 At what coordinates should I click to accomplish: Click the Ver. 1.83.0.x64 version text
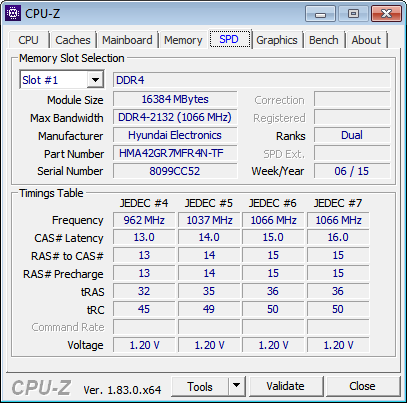point(122,390)
